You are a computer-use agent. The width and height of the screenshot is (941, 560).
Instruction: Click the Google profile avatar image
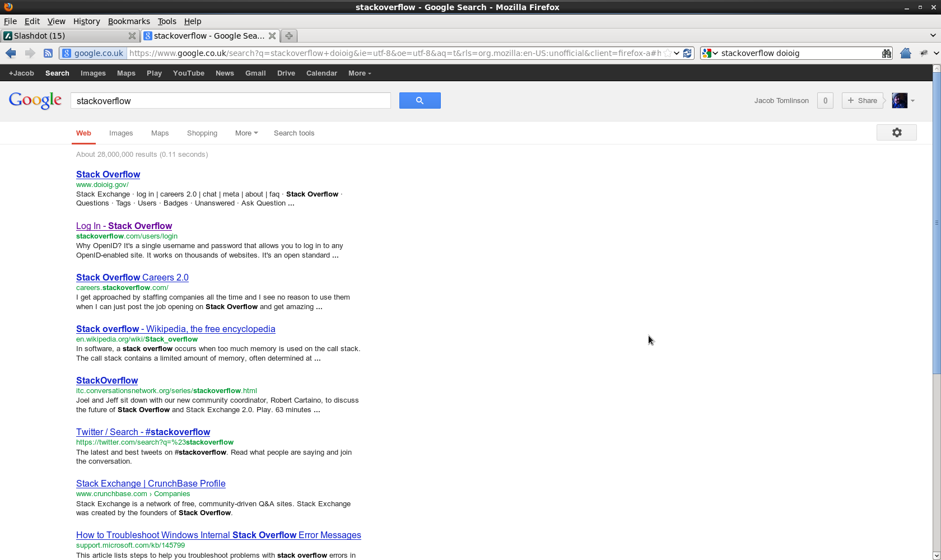click(900, 100)
